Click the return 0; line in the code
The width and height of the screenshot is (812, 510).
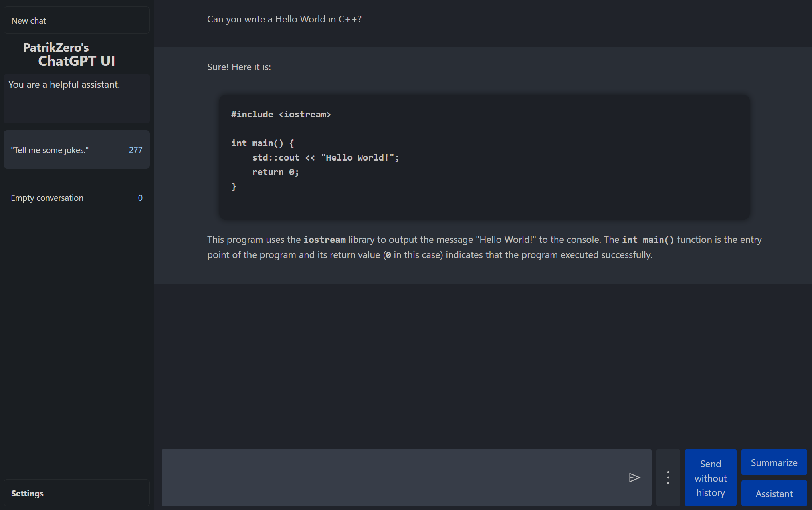(x=275, y=172)
